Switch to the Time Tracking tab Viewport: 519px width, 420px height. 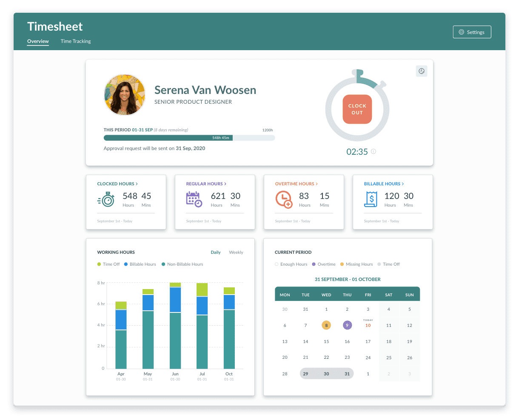(x=76, y=41)
